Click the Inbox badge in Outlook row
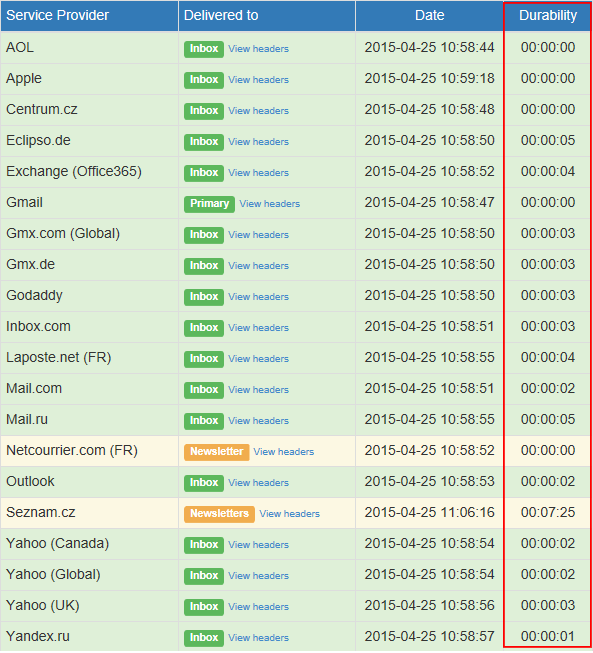593x653 pixels. click(x=204, y=483)
